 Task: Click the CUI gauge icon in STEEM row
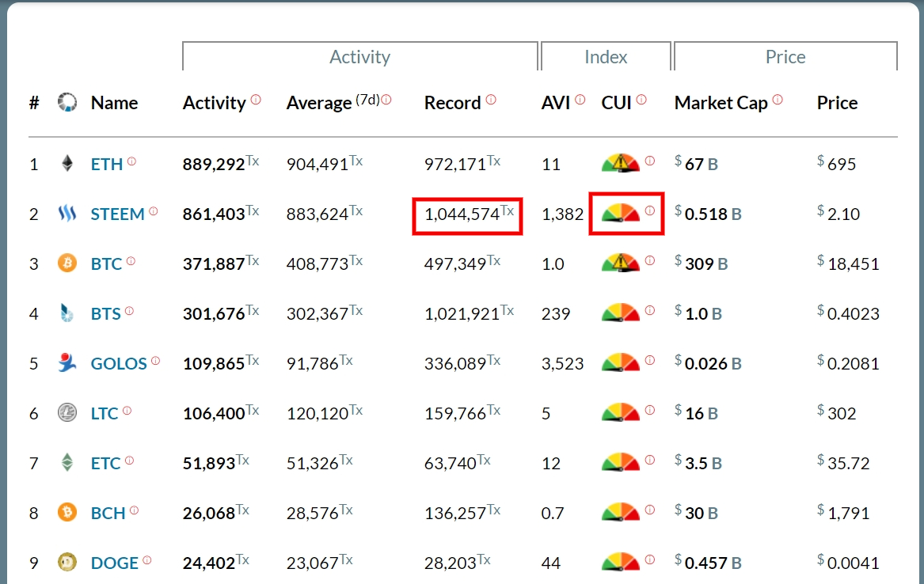coord(621,213)
